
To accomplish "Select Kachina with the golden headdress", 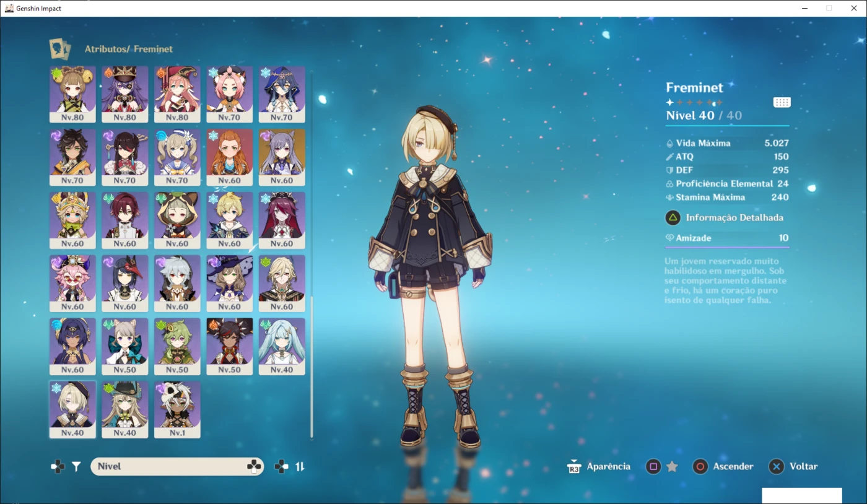I will pyautogui.click(x=72, y=220).
